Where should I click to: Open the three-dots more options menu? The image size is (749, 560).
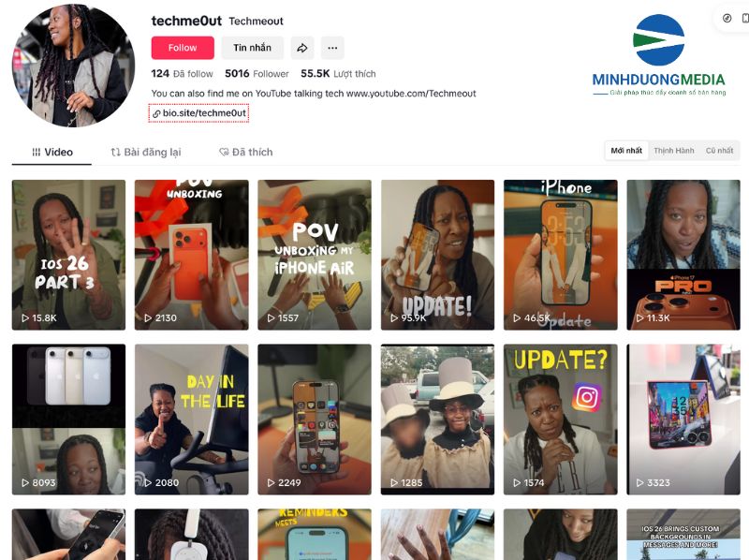332,48
